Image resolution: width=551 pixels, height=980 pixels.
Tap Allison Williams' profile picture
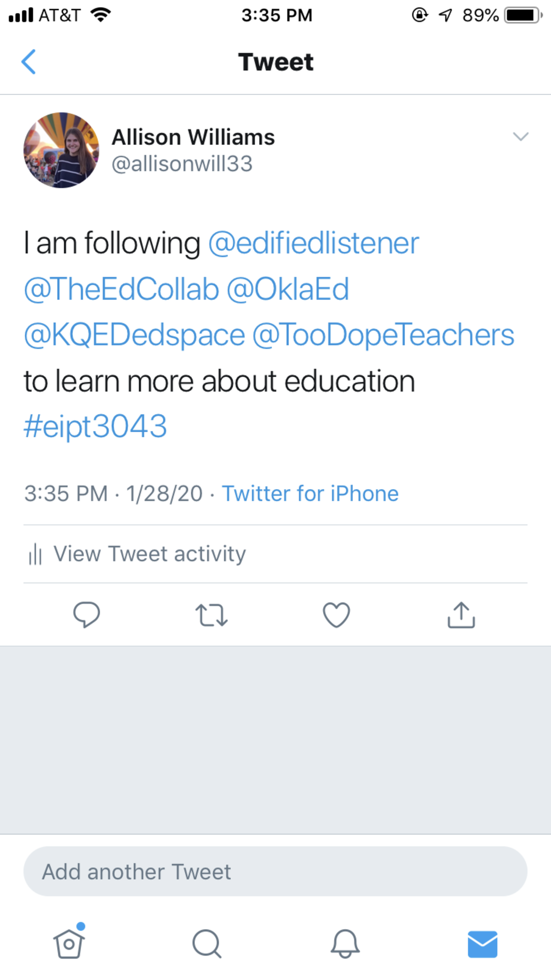click(61, 150)
